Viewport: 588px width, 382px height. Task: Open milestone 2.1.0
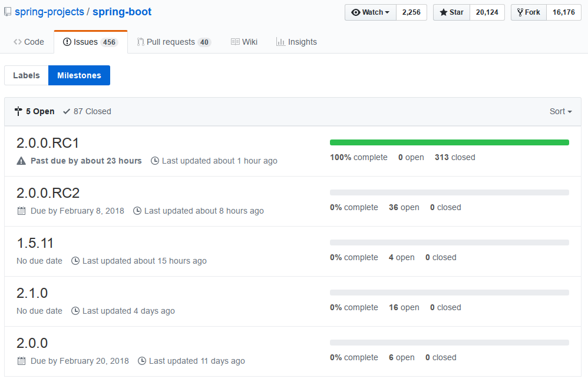tap(32, 293)
